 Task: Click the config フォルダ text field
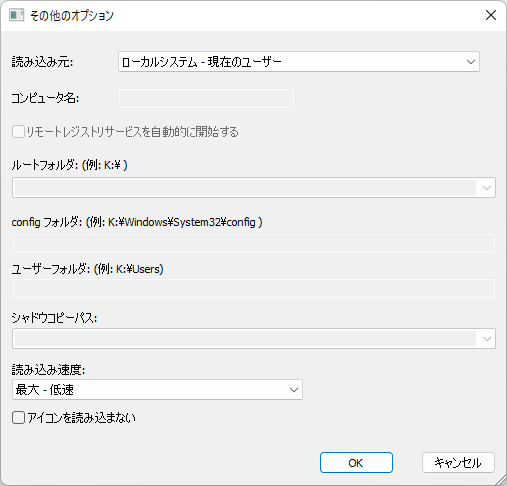point(254,243)
